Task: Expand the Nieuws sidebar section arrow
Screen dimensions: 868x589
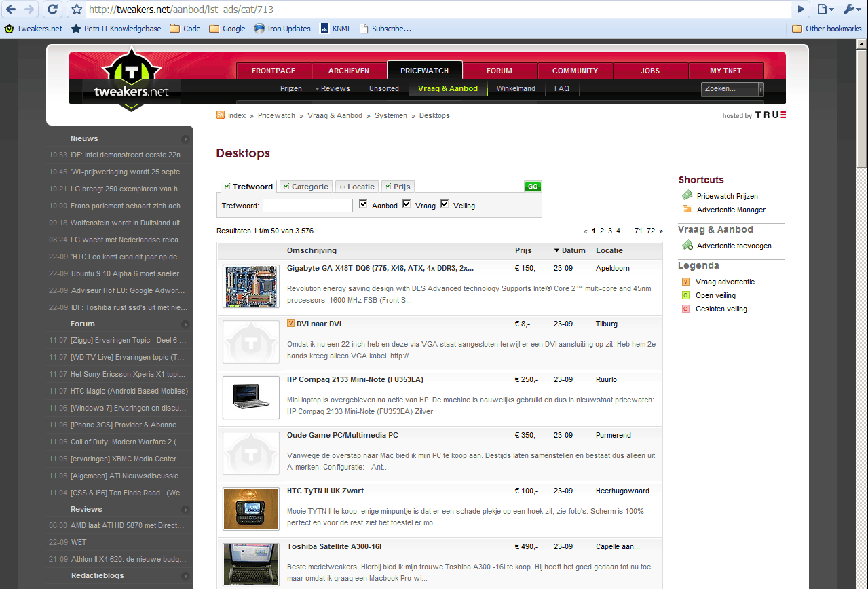Action: tap(186, 139)
